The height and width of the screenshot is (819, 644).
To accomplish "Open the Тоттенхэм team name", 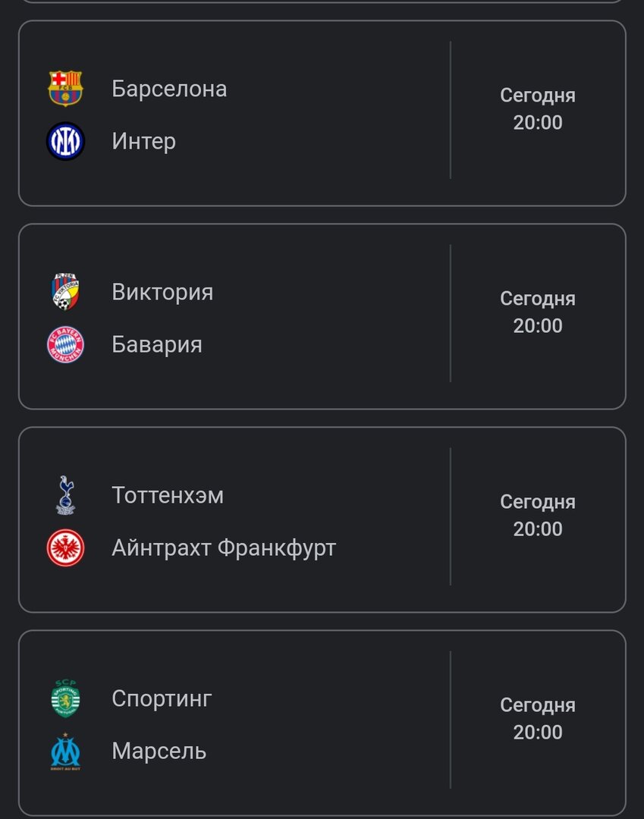I will 168,495.
